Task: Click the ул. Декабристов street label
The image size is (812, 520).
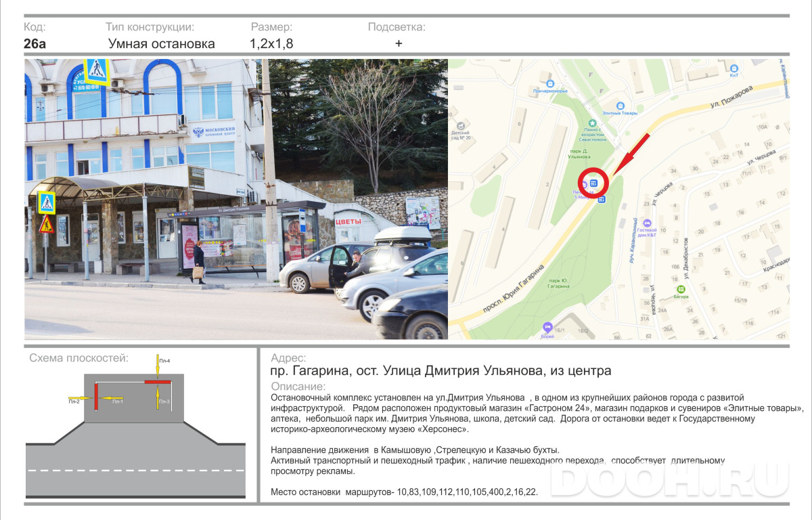Action: [x=685, y=257]
